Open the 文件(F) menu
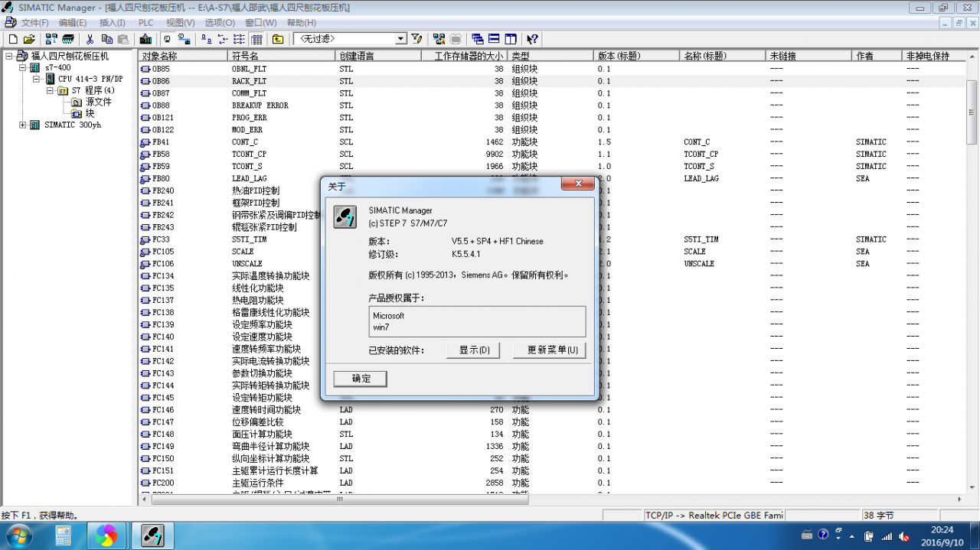This screenshot has height=550, width=980. tap(34, 23)
